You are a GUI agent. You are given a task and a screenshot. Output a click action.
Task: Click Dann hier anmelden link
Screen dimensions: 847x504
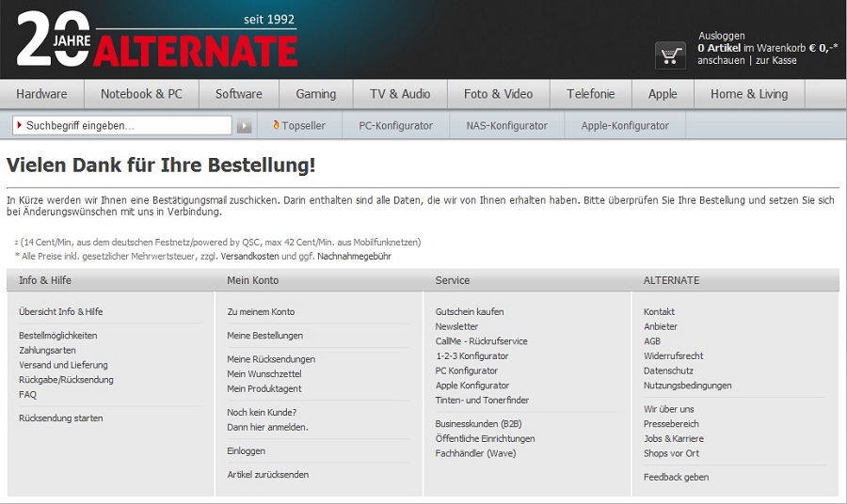[x=267, y=428]
